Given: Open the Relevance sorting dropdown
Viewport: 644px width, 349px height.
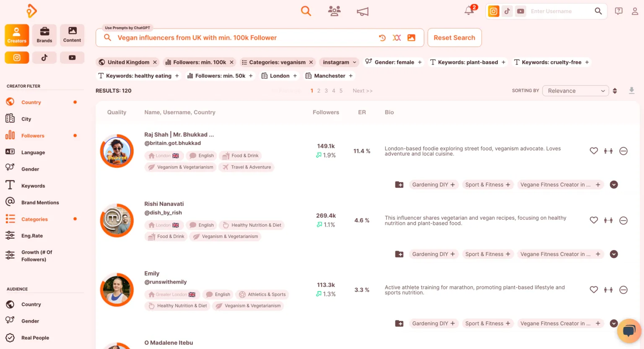Looking at the screenshot, I should click(x=575, y=91).
